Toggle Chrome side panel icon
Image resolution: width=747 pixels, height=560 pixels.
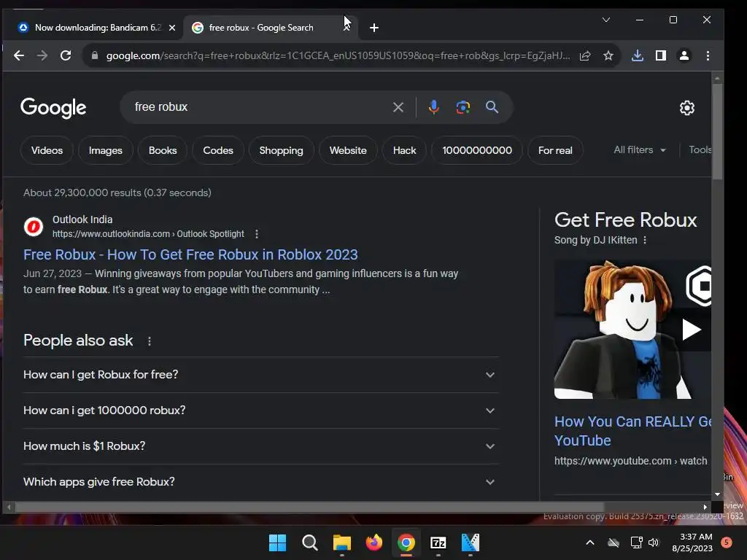[x=661, y=55]
